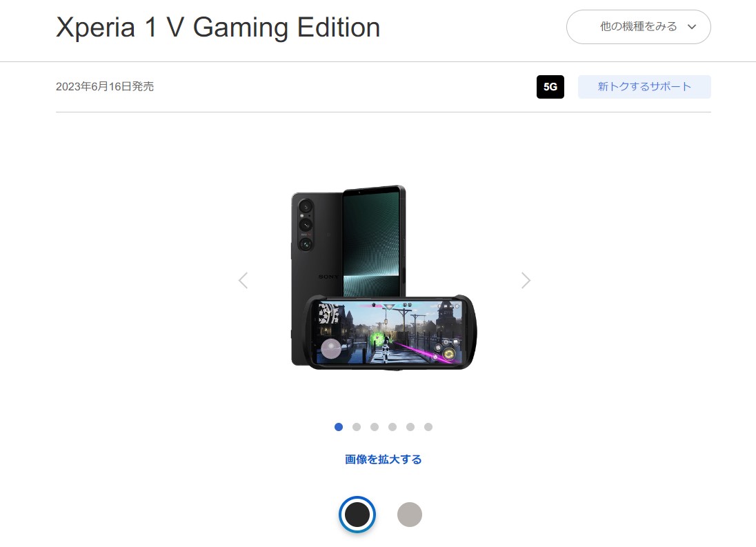Viewport: 756px width, 547px height.
Task: Select the silver gray color swatch
Action: pos(410,514)
